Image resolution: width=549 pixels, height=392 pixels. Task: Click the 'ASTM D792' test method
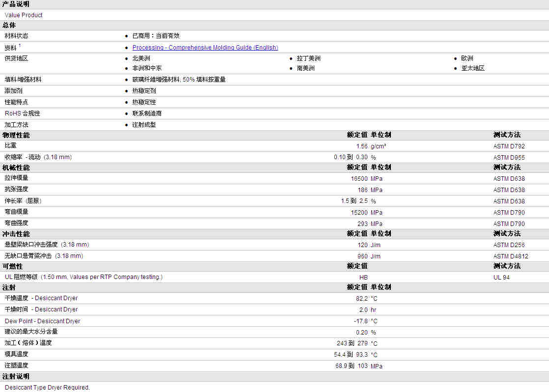[509, 146]
